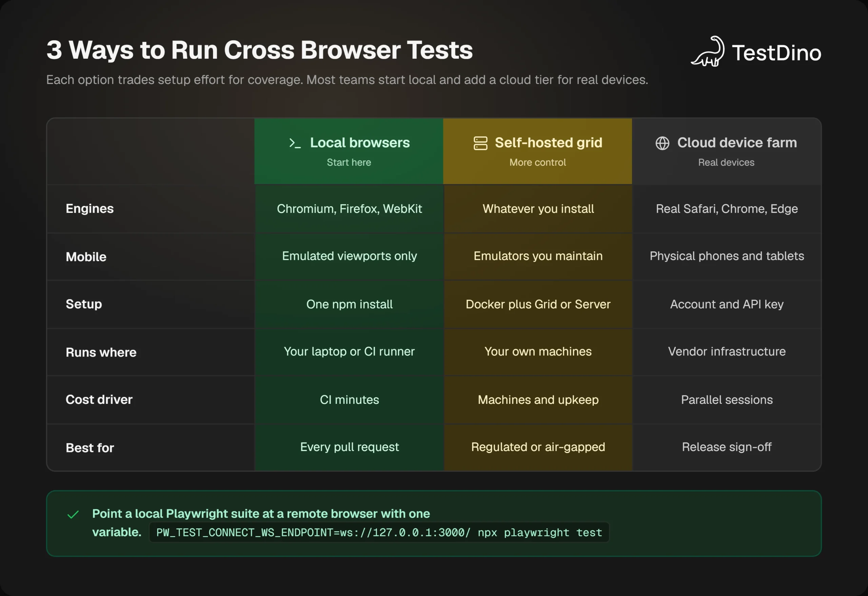Click the Setup row label
This screenshot has height=596, width=868.
(84, 304)
